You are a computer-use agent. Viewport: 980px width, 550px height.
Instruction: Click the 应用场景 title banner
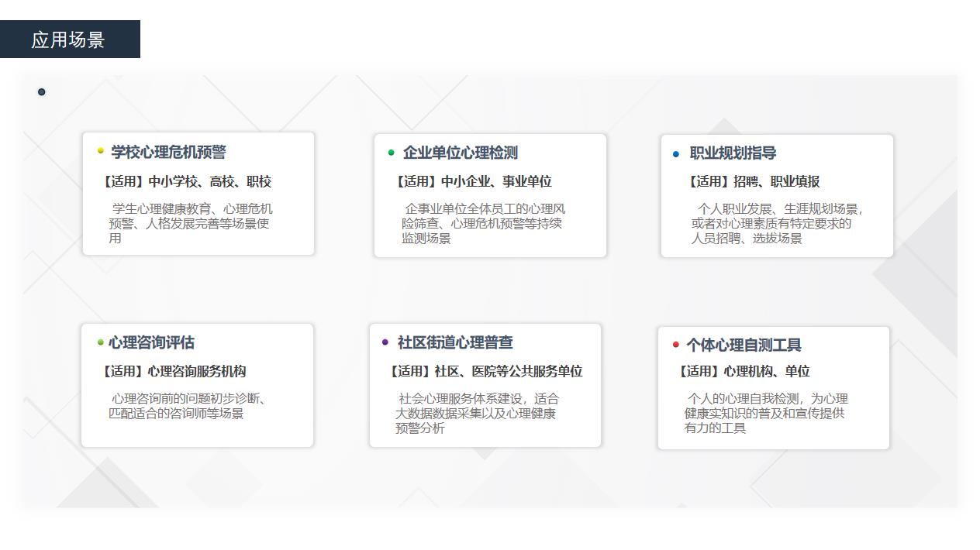click(70, 40)
